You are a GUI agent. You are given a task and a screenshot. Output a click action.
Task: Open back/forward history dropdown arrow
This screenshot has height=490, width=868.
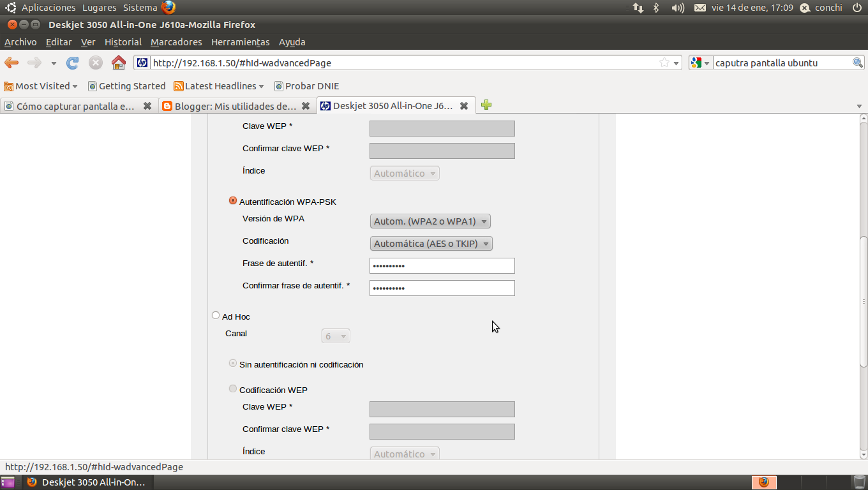coord(54,63)
